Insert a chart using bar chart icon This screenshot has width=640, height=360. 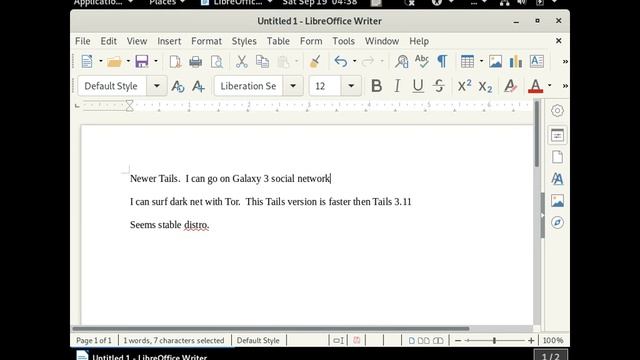pos(516,62)
